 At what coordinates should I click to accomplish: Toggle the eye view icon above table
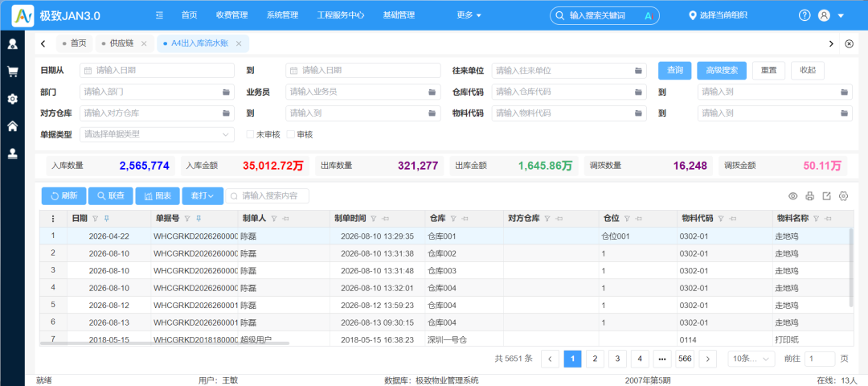(x=792, y=196)
